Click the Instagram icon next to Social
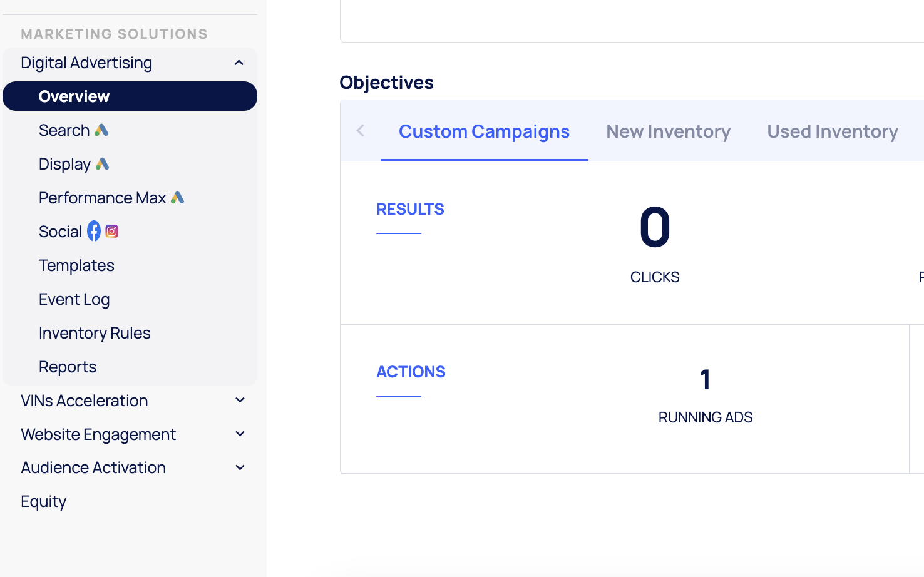The height and width of the screenshot is (577, 924). coord(112,232)
